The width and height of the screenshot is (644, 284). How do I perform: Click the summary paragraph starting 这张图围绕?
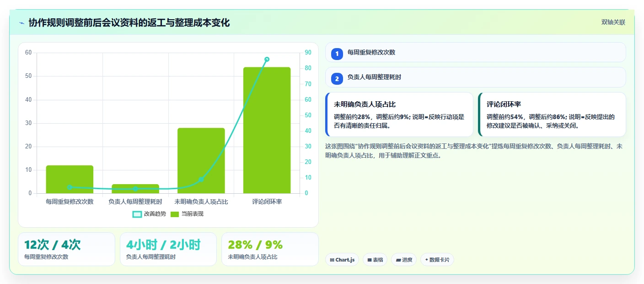coord(474,151)
